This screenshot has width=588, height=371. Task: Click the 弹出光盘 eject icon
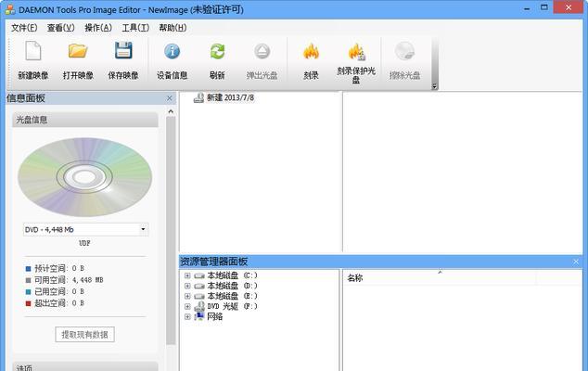(x=262, y=51)
